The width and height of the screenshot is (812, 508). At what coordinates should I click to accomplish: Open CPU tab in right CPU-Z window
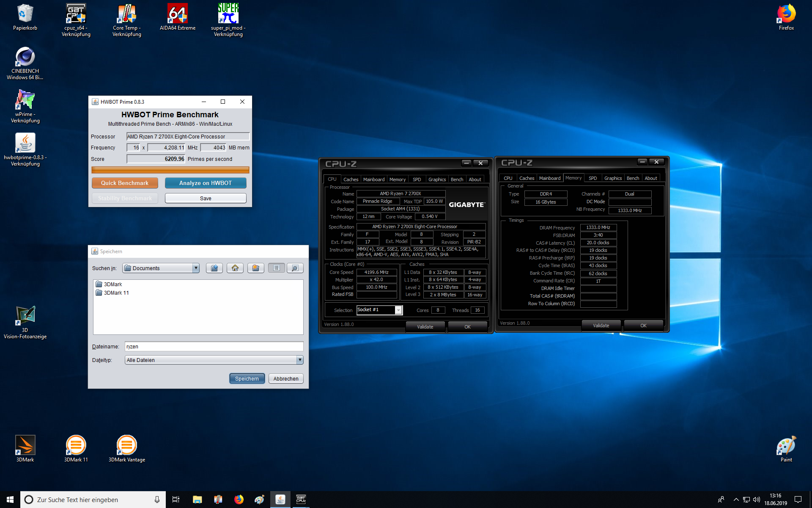pos(508,178)
